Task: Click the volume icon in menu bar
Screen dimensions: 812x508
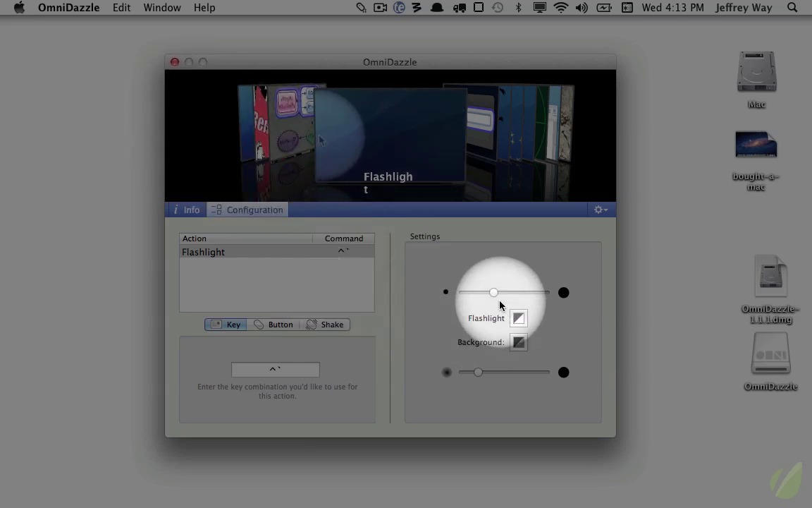Action: (582, 8)
